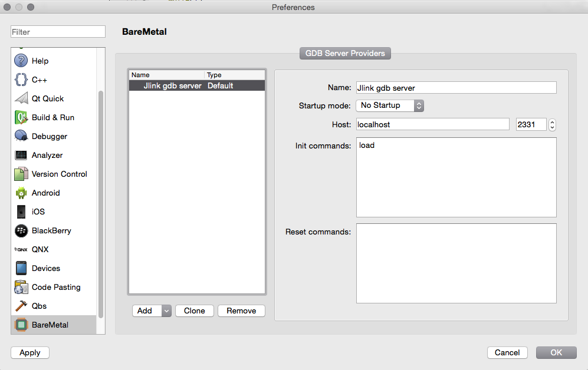This screenshot has height=370, width=588.
Task: Switch to GDB Server Providers tab
Action: 345,53
